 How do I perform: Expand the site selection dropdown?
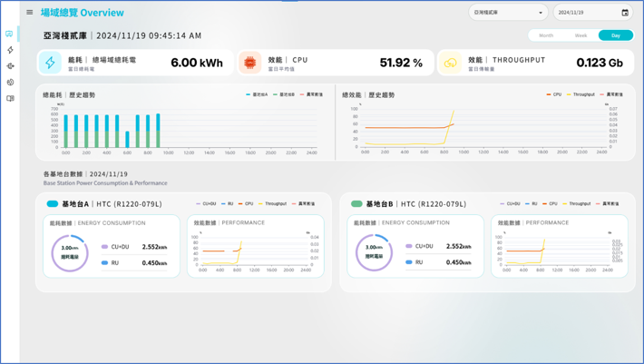[541, 13]
